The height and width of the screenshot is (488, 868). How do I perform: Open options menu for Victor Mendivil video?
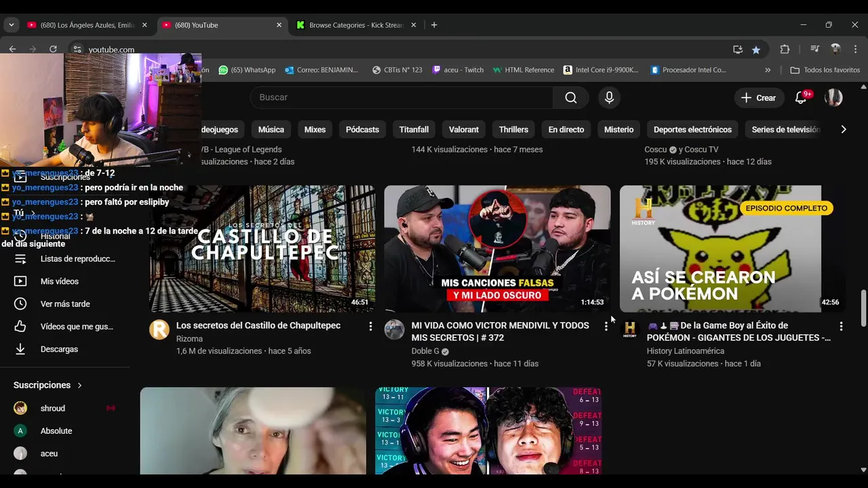(x=606, y=326)
